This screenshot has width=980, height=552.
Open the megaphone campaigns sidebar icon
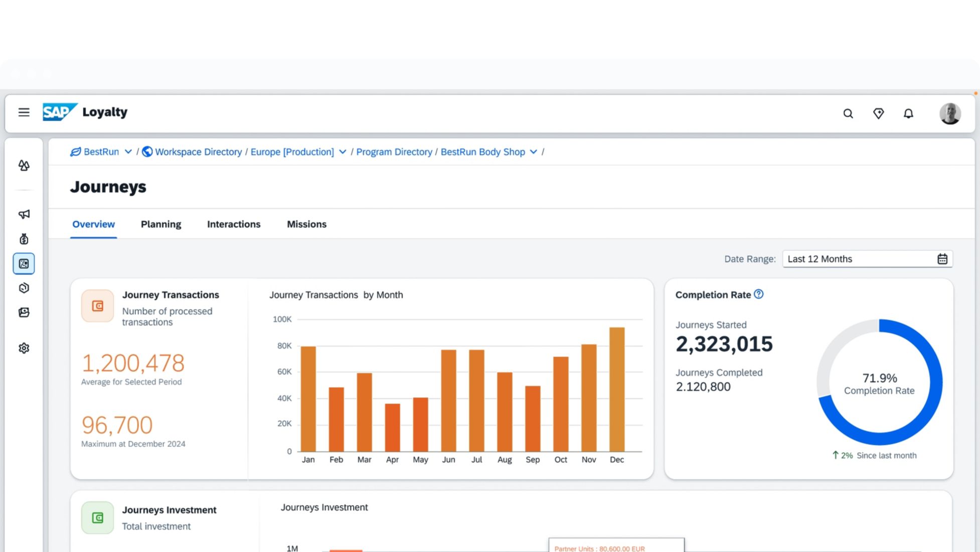coord(24,214)
